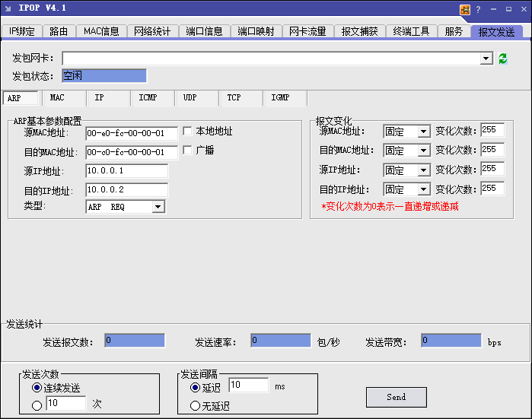The width and height of the screenshot is (532, 419).
Task: Click the green refresh adapters icon
Action: [503, 59]
